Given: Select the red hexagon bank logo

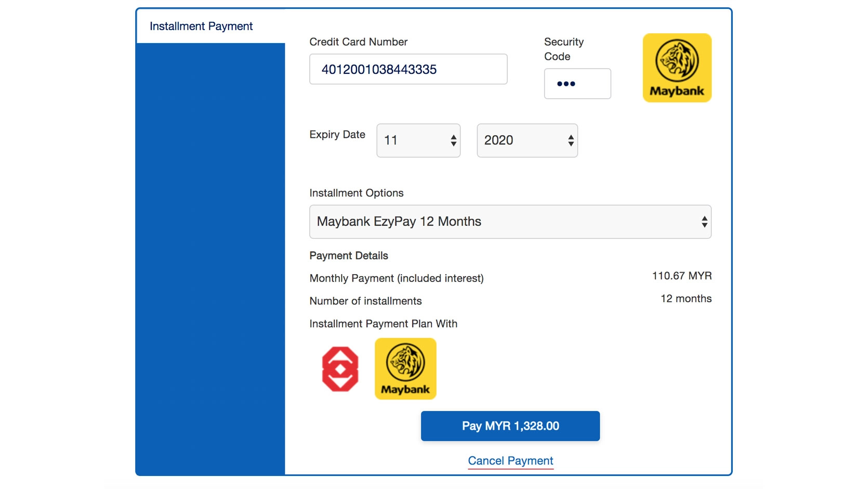Looking at the screenshot, I should coord(340,369).
